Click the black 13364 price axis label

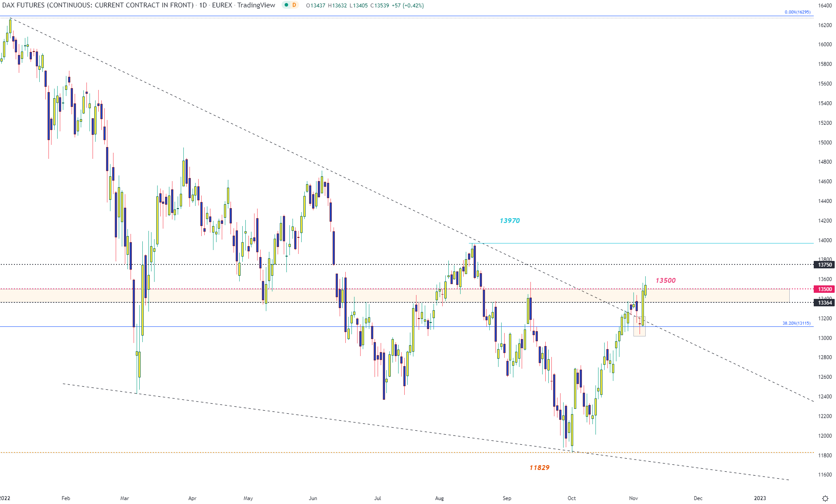tap(825, 303)
